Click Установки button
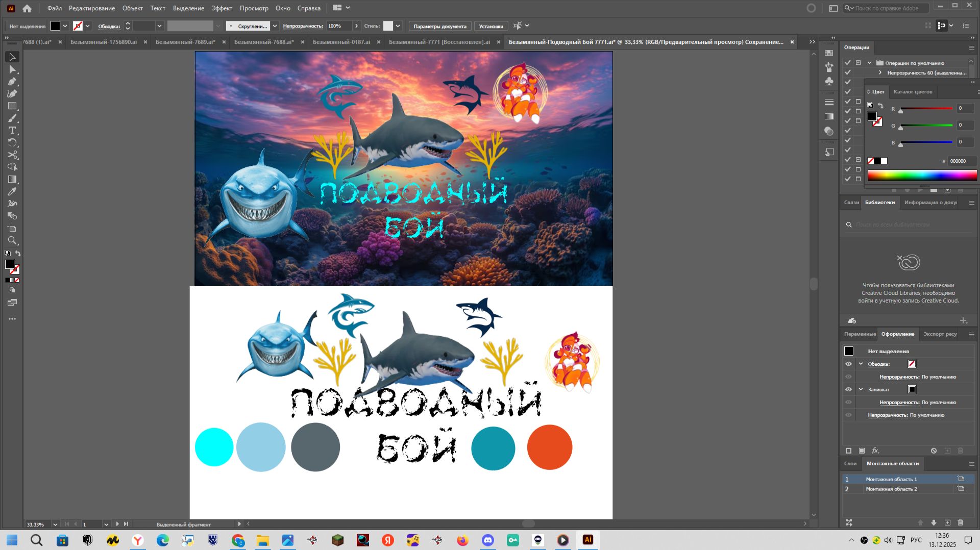Viewport: 980px width, 550px height. 491,26
